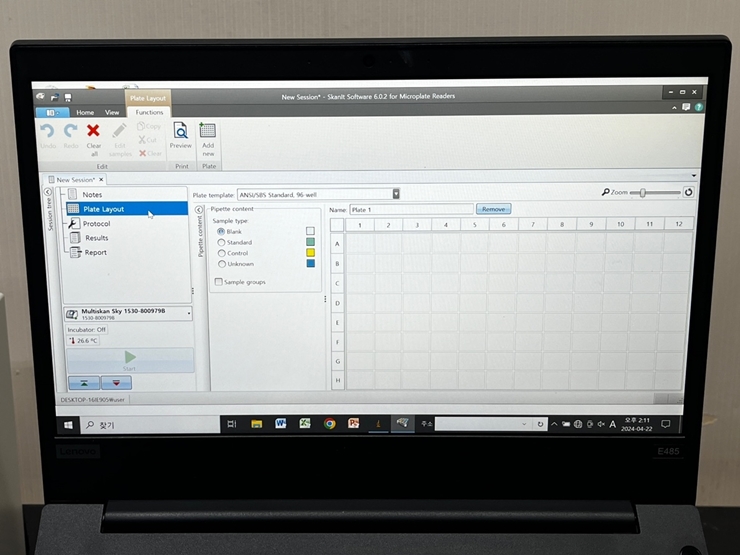Collapse the Session tree panel
Screen dimensions: 740x555
point(48,192)
